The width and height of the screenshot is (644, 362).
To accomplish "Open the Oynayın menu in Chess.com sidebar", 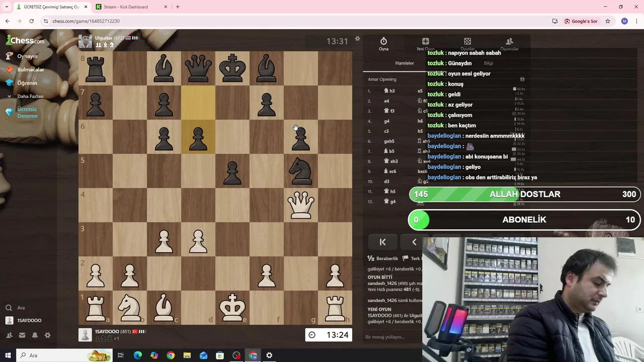I will coord(27,56).
